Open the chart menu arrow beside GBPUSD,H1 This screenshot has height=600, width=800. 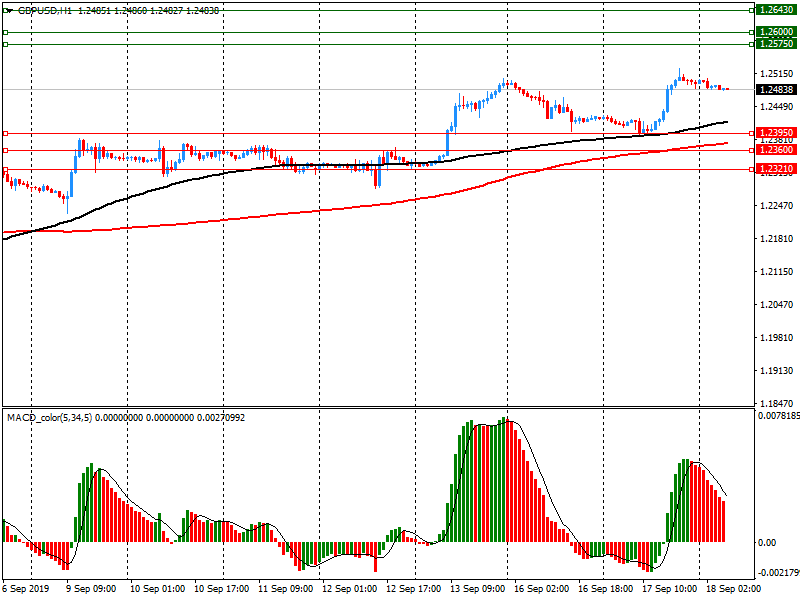(x=9, y=11)
